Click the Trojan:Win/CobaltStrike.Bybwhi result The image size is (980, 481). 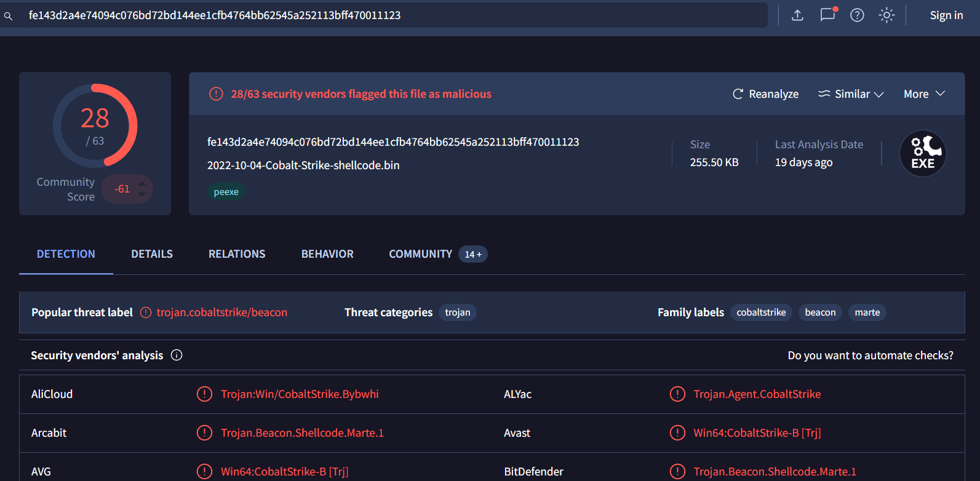pyautogui.click(x=300, y=394)
